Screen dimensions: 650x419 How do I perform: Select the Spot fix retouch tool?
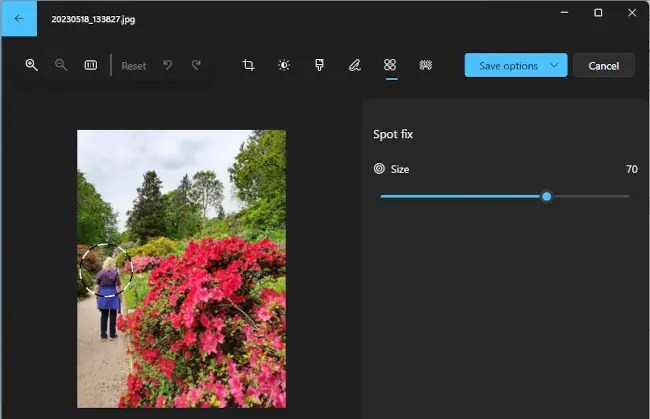[390, 65]
